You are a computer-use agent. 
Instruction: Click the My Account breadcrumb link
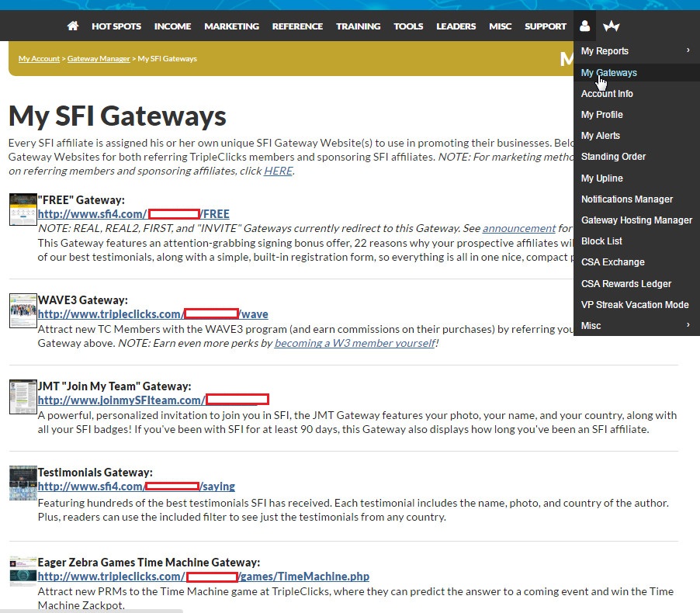pyautogui.click(x=39, y=58)
